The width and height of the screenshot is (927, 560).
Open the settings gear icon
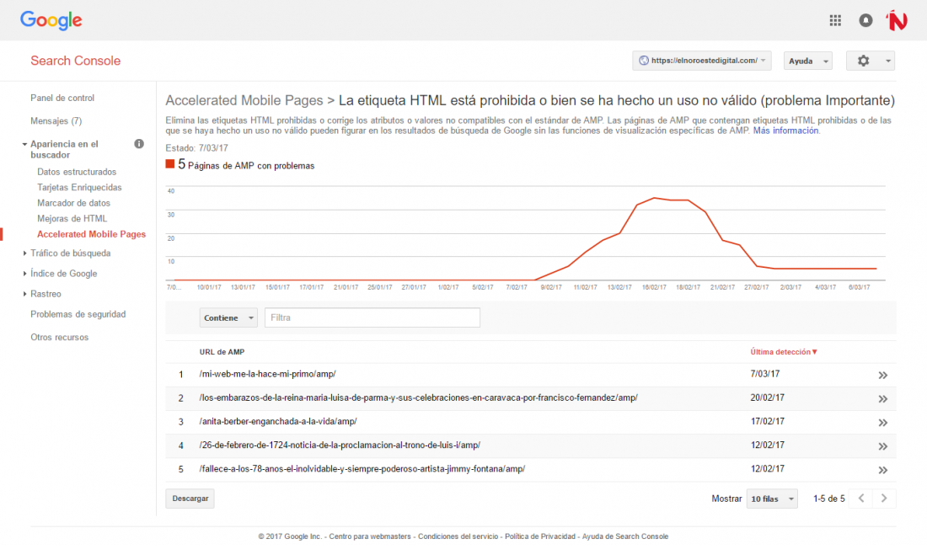tap(863, 61)
